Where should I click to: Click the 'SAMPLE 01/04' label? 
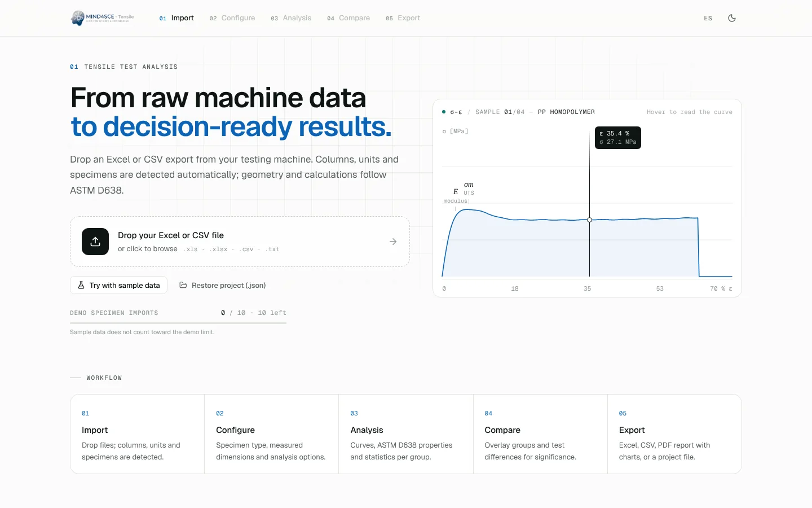click(x=500, y=112)
